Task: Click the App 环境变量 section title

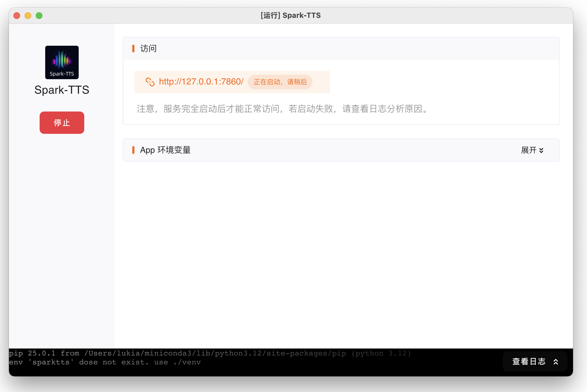Action: tap(165, 150)
